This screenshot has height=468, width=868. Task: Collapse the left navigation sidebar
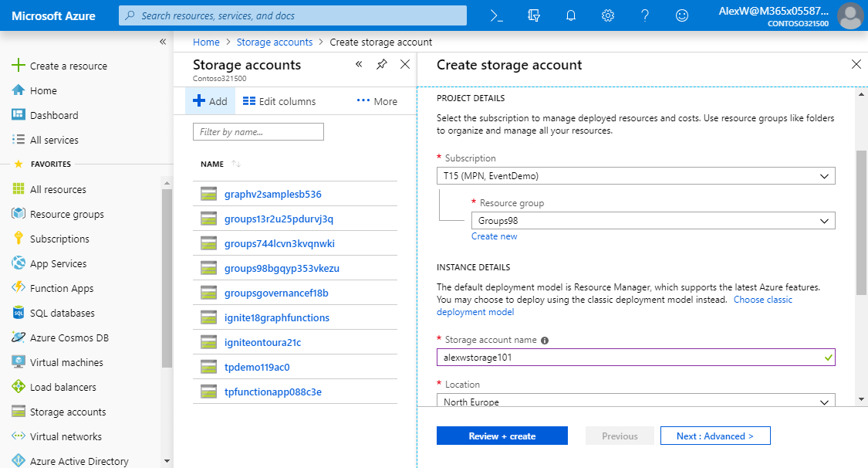tap(163, 42)
